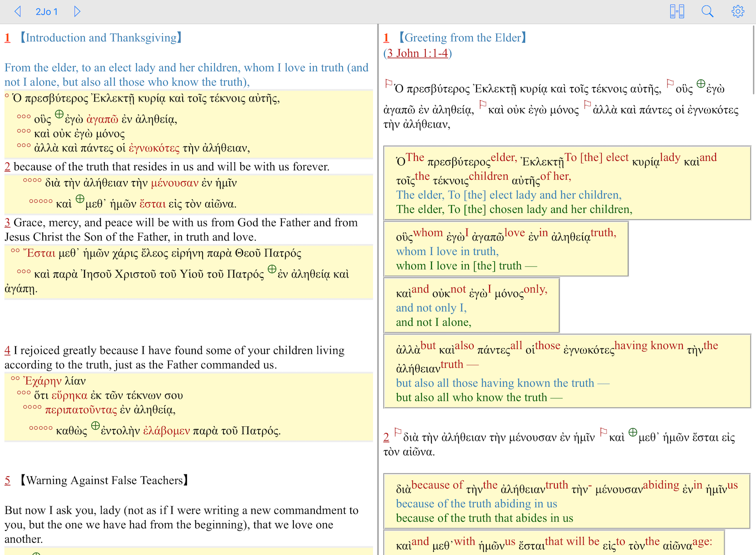Screen dimensions: 756x555
Task: Click red flag before διὰ τὴν ἀλήθειαν in verse 2
Action: (398, 432)
